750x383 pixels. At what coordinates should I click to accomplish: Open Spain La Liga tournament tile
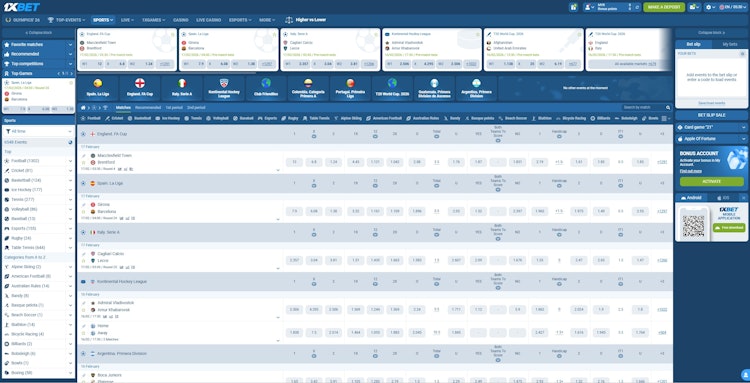tap(98, 88)
